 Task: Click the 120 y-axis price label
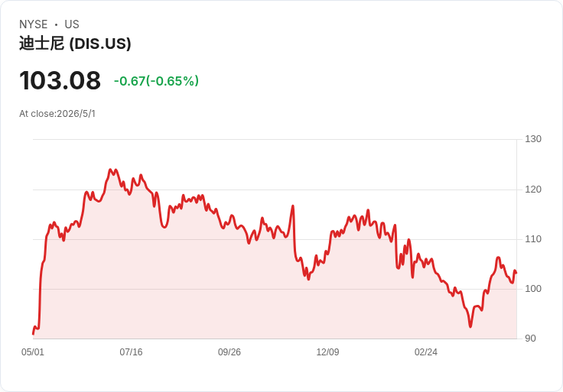pyautogui.click(x=533, y=190)
